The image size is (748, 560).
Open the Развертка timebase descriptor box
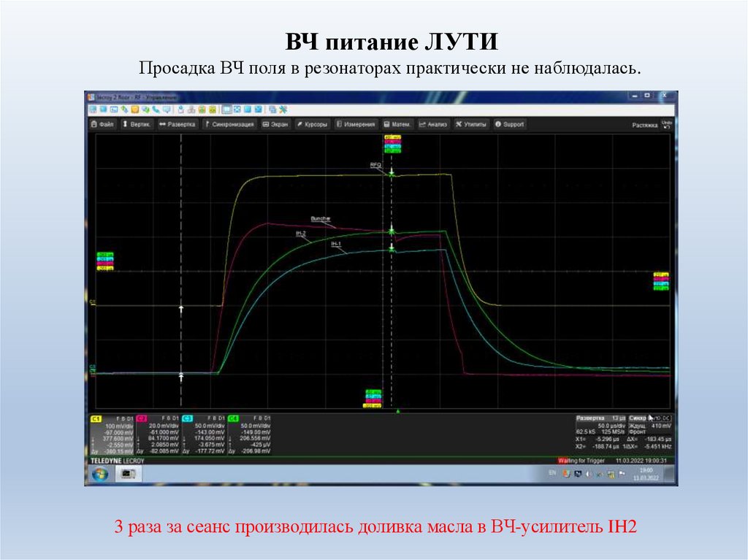(600, 425)
